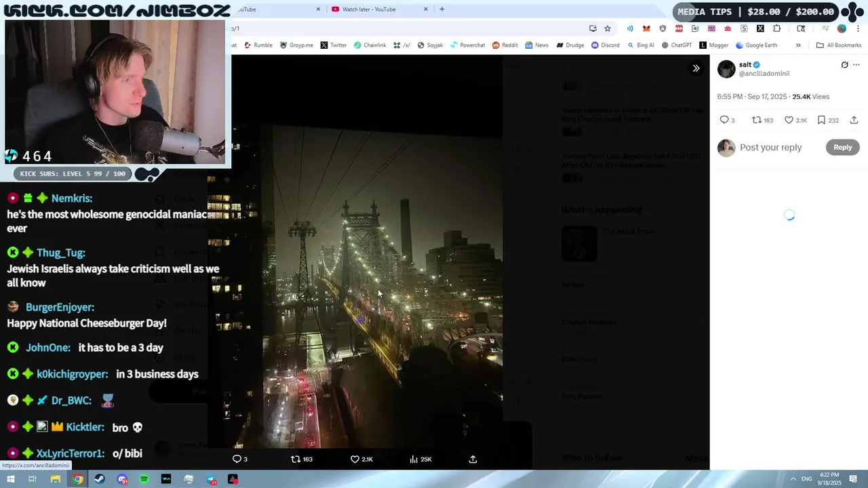Open the @ancilladominii handle link

(764, 73)
